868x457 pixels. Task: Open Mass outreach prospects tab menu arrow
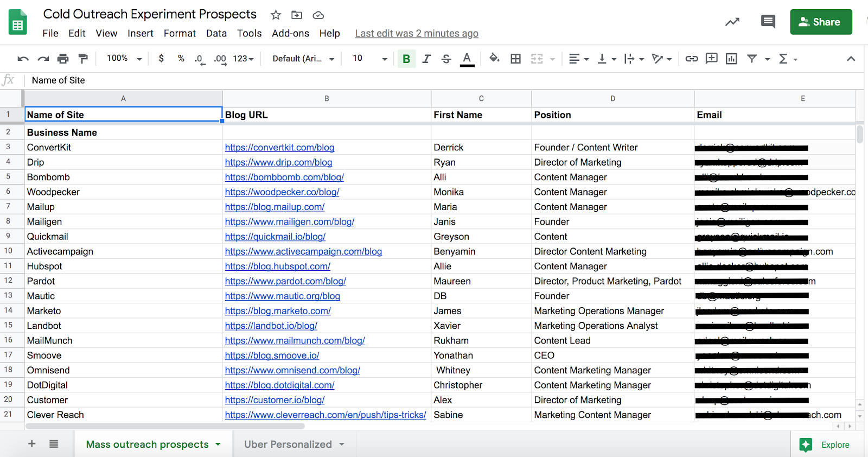[x=218, y=445]
